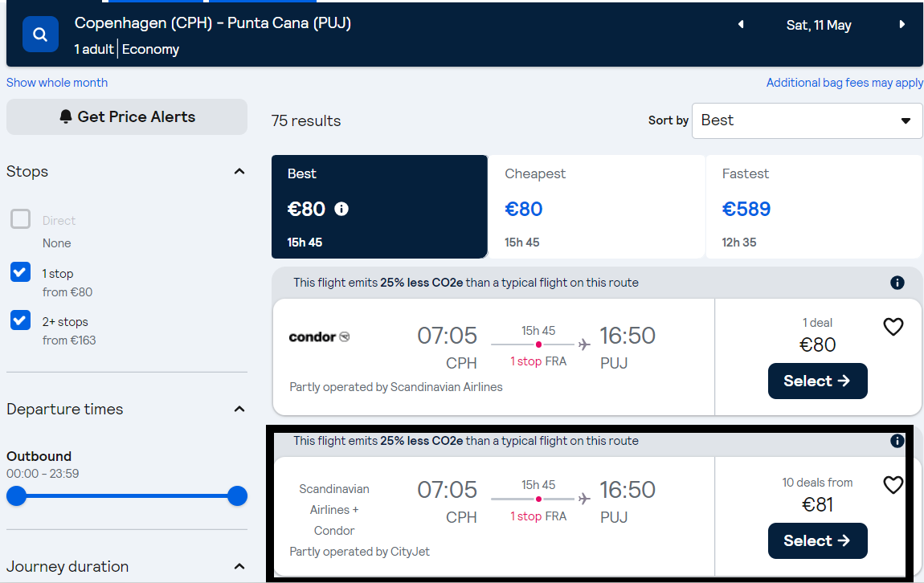The width and height of the screenshot is (924, 583).
Task: Click the right outbound time slider handle
Action: click(238, 495)
